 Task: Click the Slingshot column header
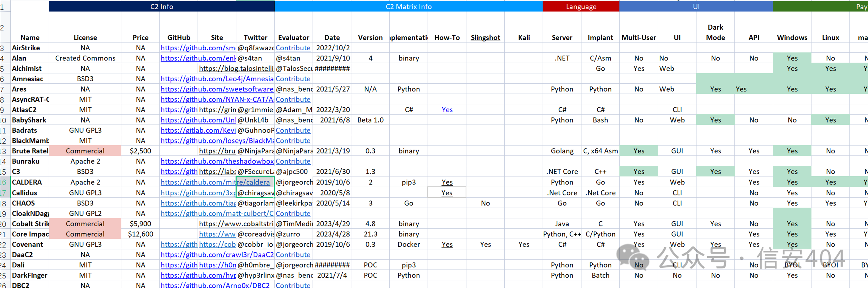485,38
